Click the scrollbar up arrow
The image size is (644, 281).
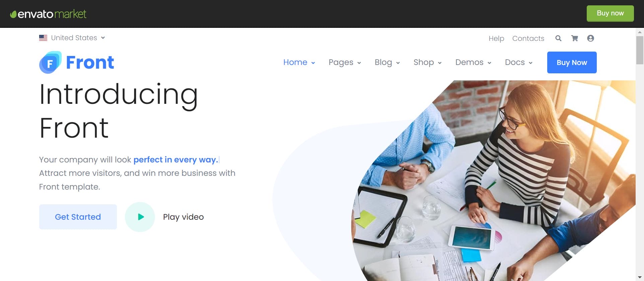coord(640,32)
